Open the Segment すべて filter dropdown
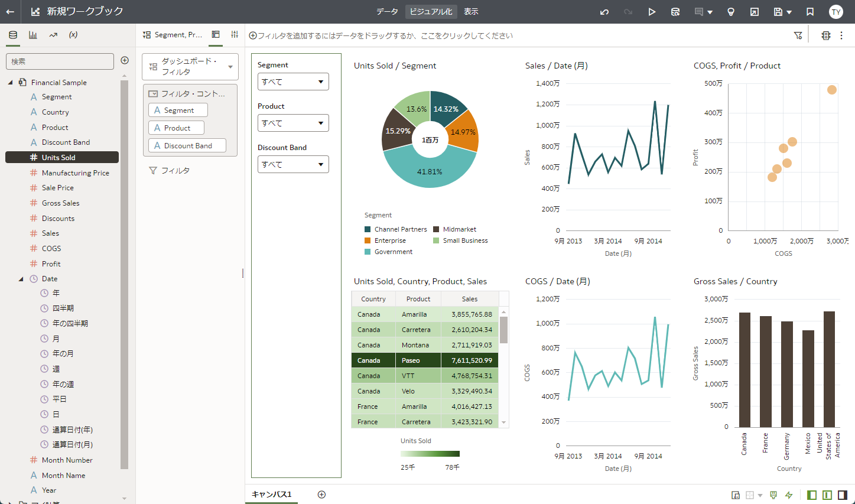This screenshot has width=855, height=504. pyautogui.click(x=293, y=82)
